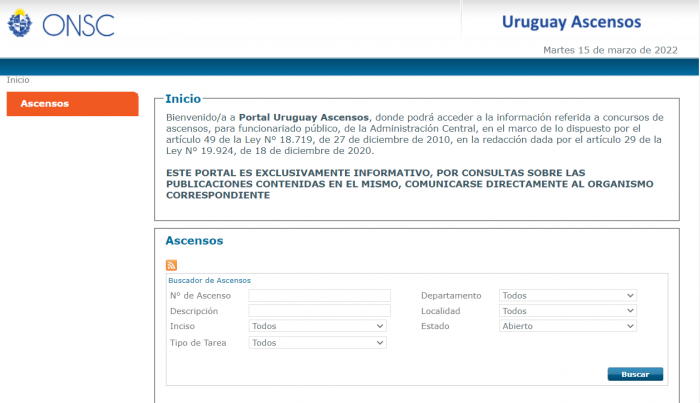This screenshot has width=700, height=403.
Task: Focus the Descripción text field
Action: (x=320, y=311)
